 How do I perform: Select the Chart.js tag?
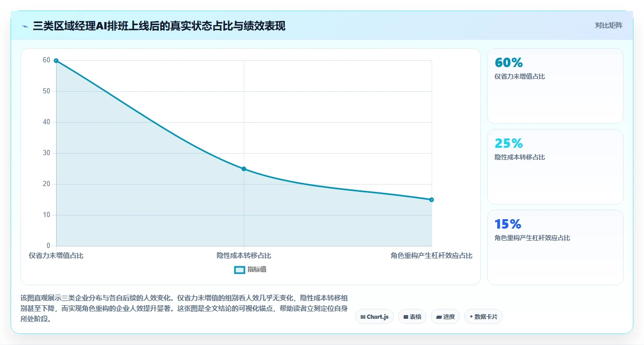[374, 317]
